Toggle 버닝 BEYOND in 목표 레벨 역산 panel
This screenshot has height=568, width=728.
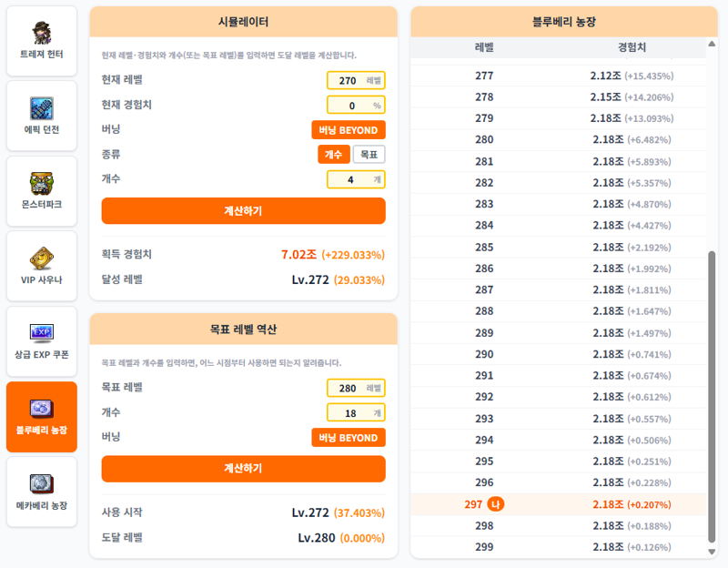point(349,438)
